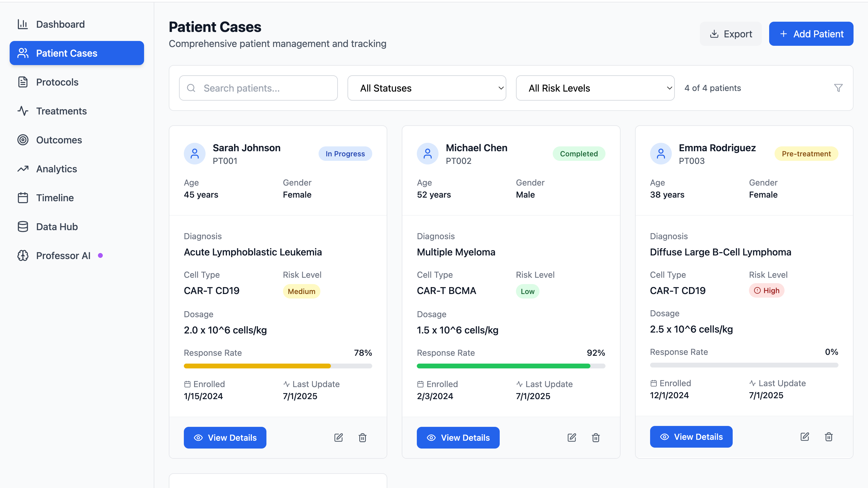The image size is (868, 488).
Task: Open Professor AI in sidebar
Action: coord(63,256)
